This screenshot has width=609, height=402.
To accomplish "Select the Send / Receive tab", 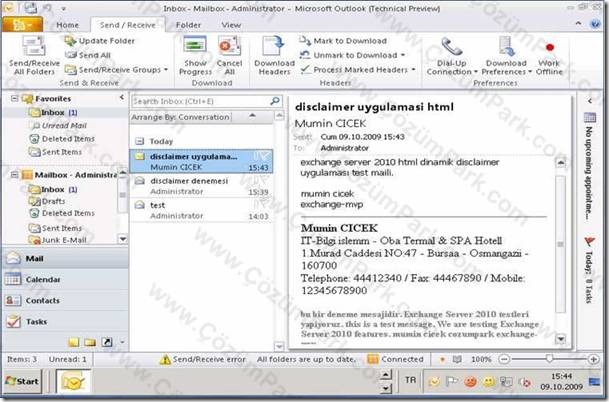I will point(128,25).
